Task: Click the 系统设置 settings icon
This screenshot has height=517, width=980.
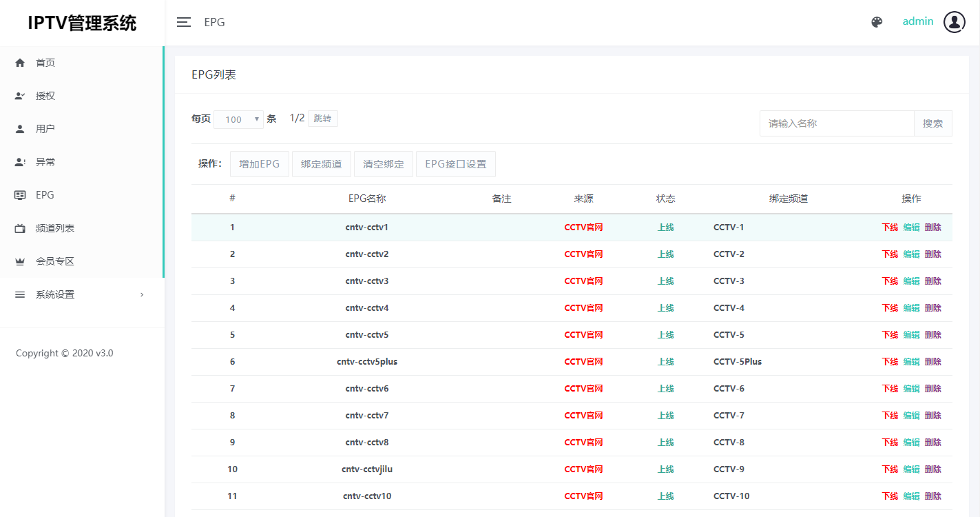Action: click(x=19, y=294)
